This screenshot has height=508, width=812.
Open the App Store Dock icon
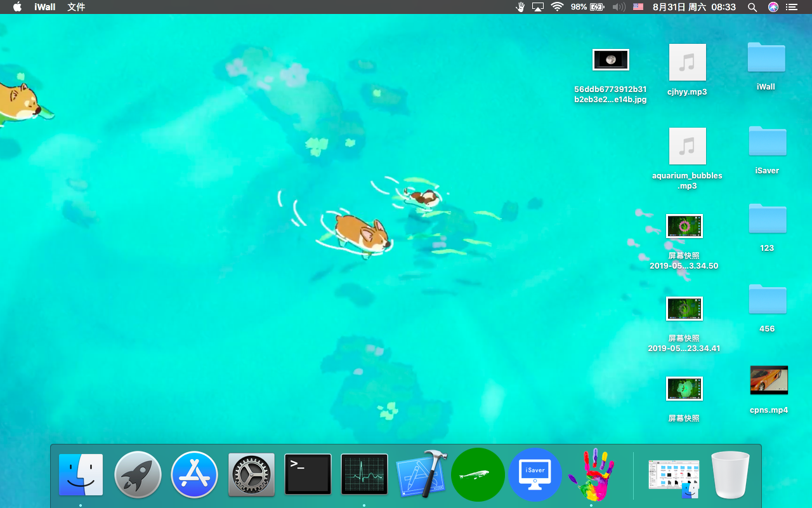point(194,474)
